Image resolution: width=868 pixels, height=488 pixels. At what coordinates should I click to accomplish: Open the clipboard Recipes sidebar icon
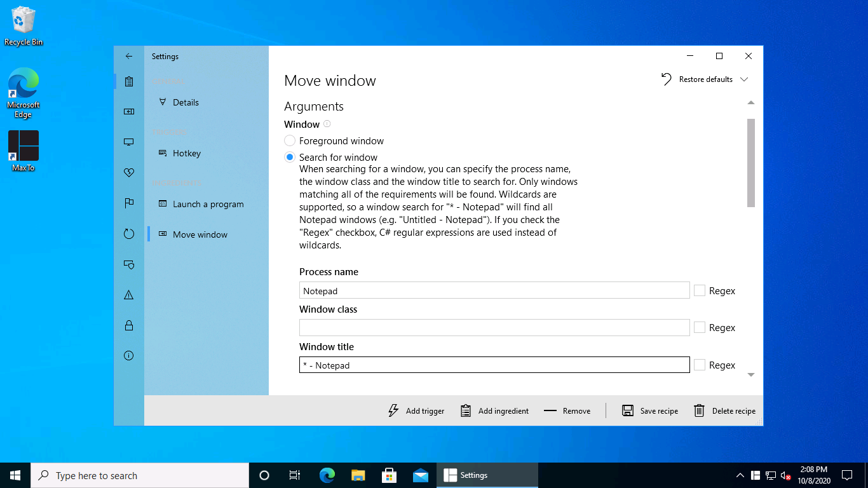click(129, 81)
